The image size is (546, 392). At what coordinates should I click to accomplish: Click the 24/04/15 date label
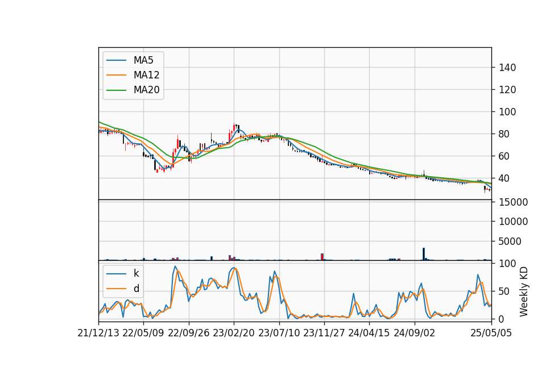(369, 333)
